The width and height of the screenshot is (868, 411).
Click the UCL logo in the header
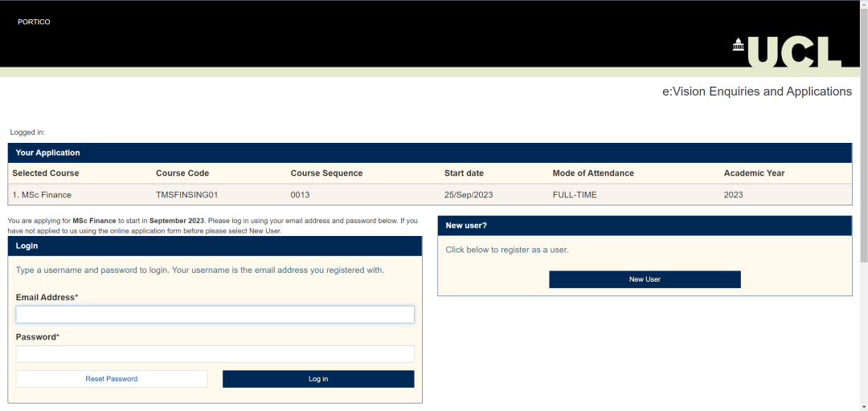pyautogui.click(x=788, y=51)
